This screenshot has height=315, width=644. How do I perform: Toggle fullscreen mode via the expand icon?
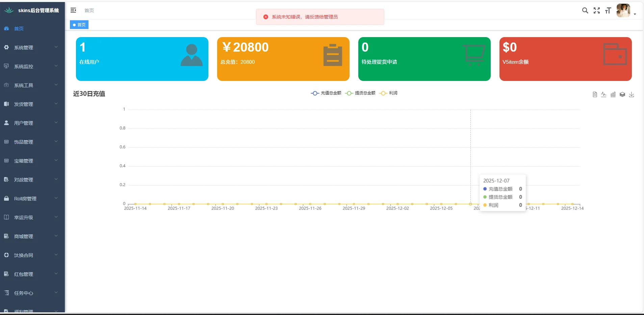(x=597, y=10)
